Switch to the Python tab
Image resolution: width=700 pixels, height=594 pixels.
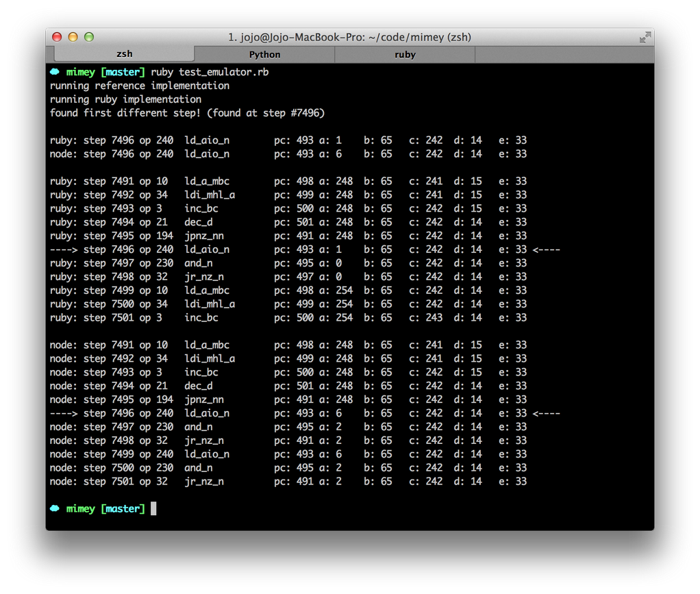pos(264,53)
